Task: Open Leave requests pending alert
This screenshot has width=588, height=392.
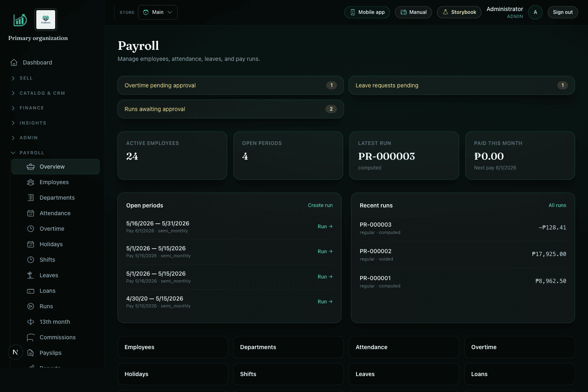Action: [462, 85]
